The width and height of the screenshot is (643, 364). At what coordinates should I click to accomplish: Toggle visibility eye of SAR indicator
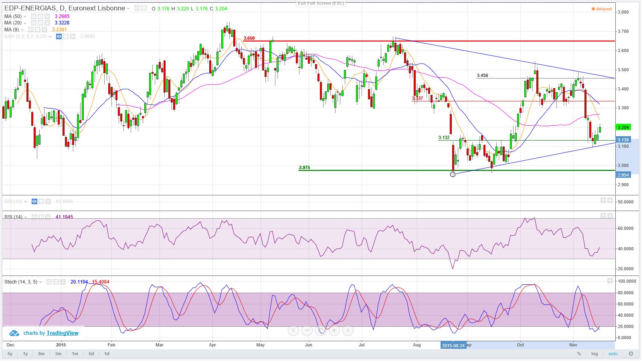(59, 36)
